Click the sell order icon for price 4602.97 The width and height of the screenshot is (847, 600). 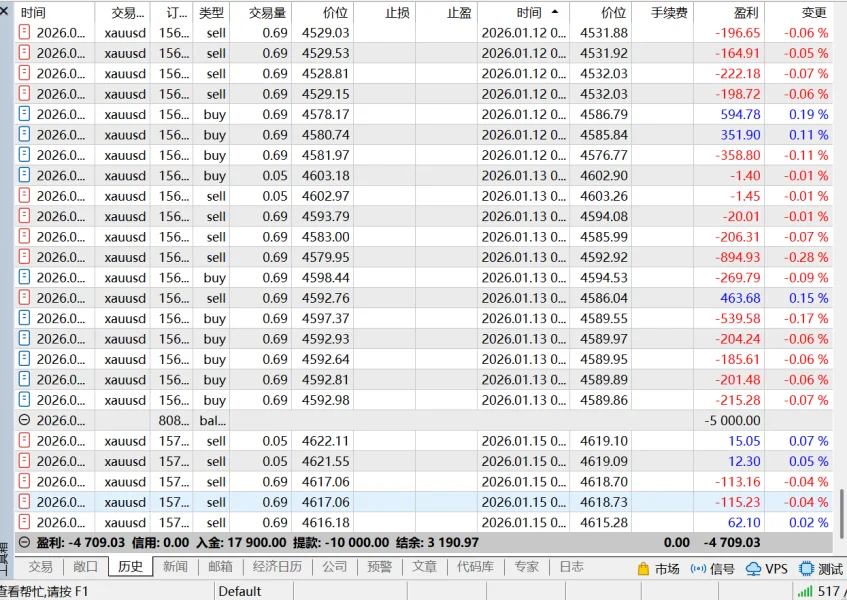coord(24,195)
